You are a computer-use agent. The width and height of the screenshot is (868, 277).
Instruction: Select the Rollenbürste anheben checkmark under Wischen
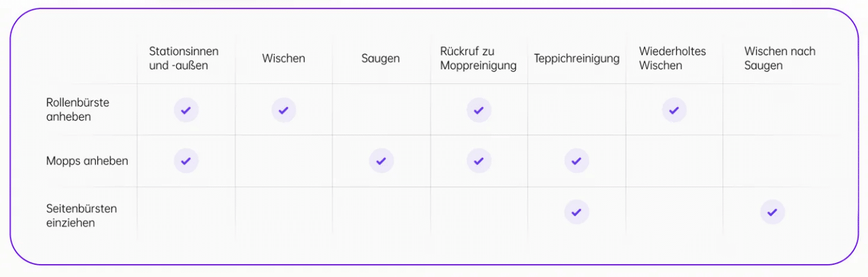[284, 110]
